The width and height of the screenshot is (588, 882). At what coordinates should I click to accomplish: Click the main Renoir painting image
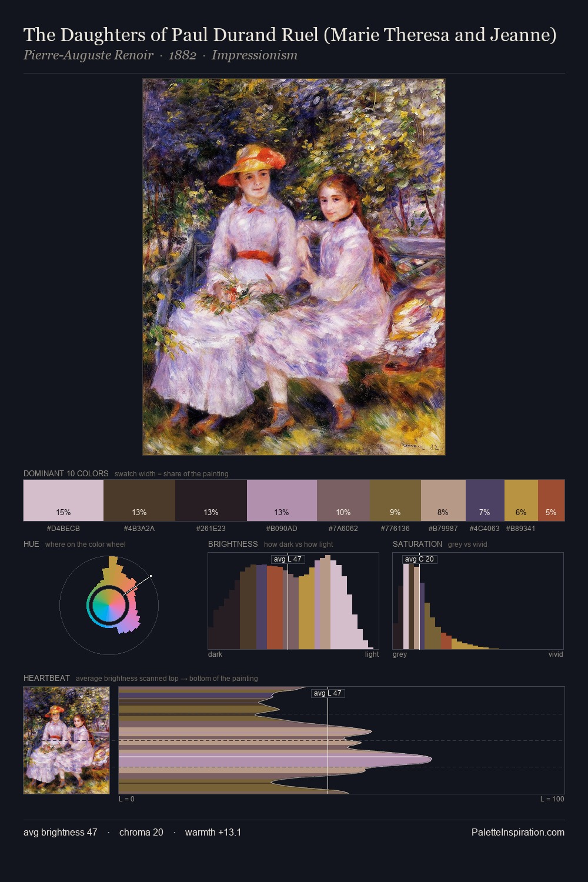click(x=294, y=267)
